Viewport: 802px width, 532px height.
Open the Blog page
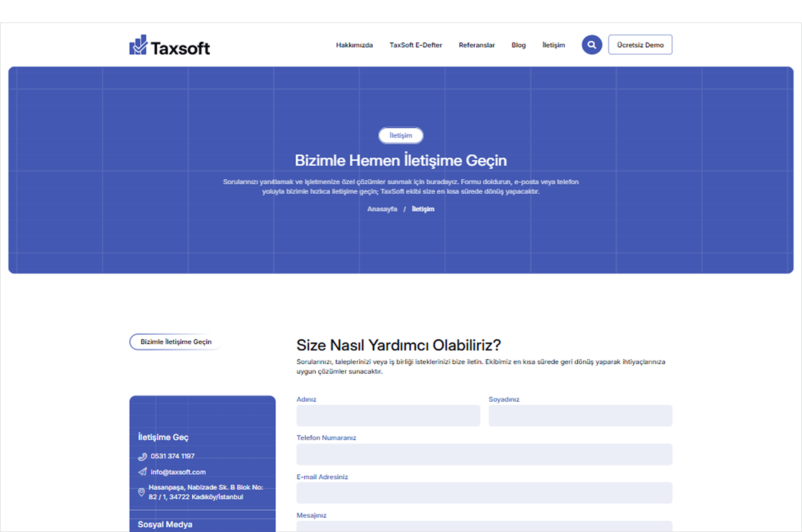click(x=518, y=45)
